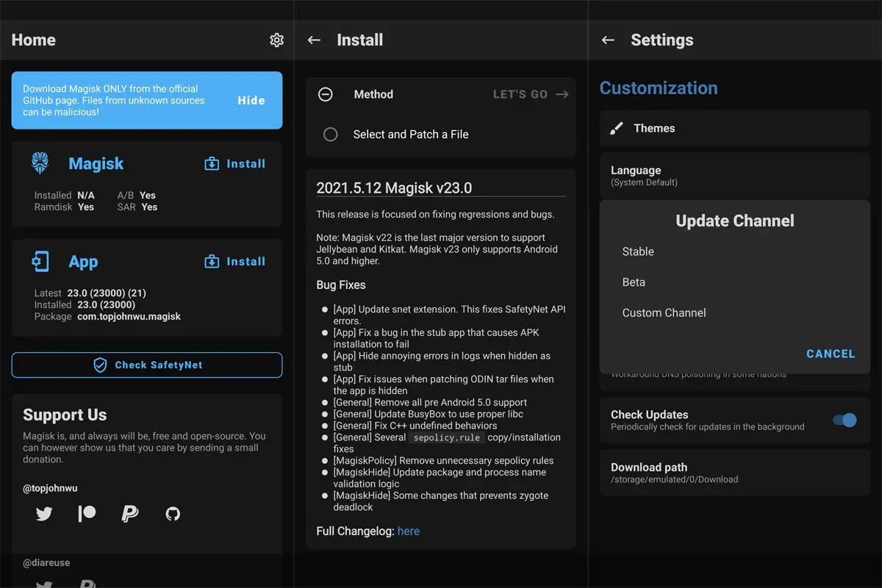Click the 'SAR Yes' status value
The width and height of the screenshot is (882, 588).
[137, 207]
